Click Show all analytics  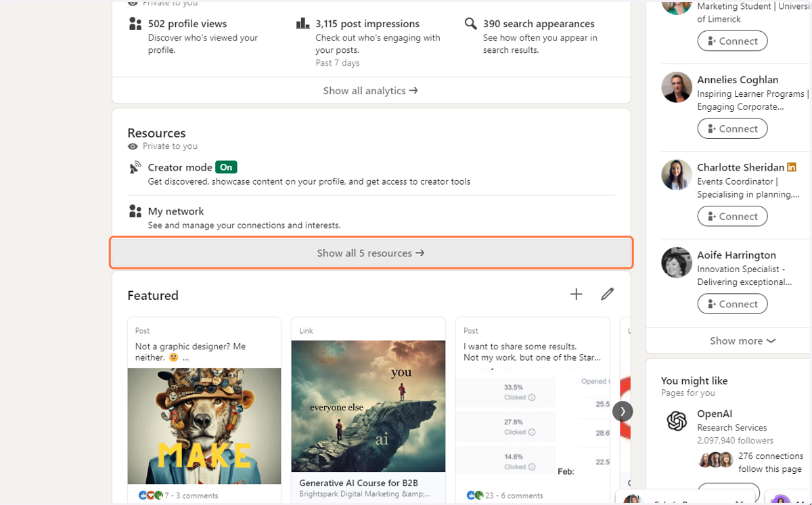371,91
